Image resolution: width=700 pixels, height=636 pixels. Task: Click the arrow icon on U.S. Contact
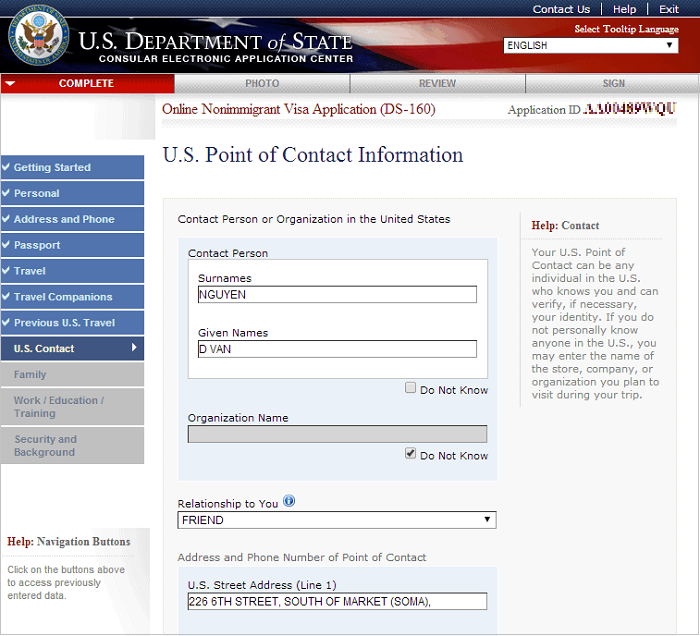134,348
